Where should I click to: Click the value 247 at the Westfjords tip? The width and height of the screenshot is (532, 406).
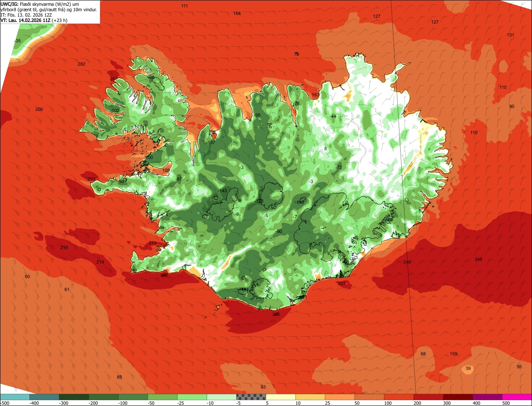(113, 78)
